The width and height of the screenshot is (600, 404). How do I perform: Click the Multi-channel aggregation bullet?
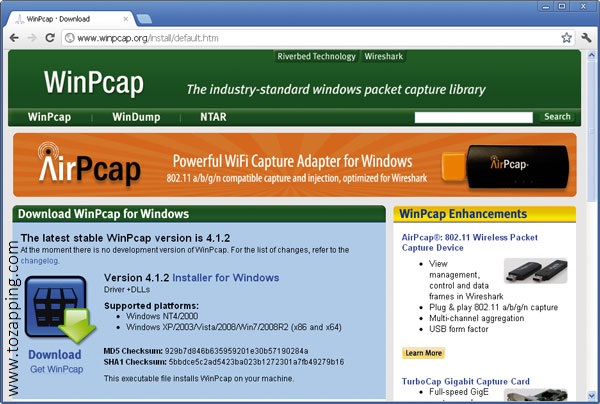476,318
